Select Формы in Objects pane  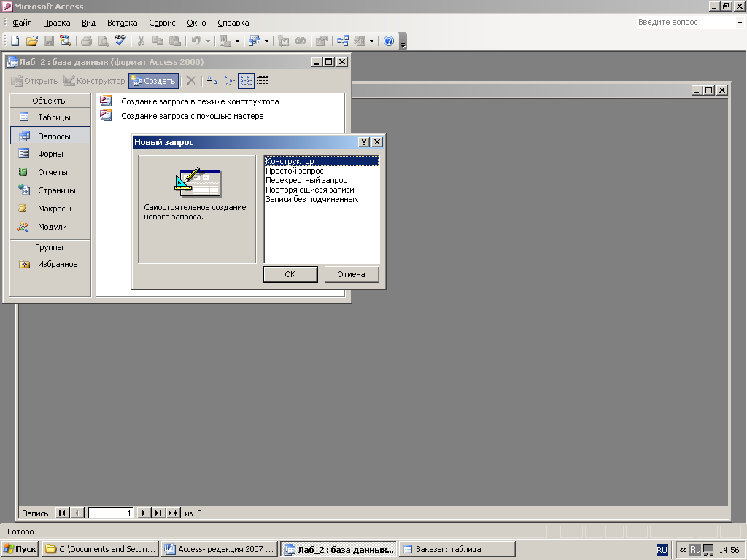[50, 154]
